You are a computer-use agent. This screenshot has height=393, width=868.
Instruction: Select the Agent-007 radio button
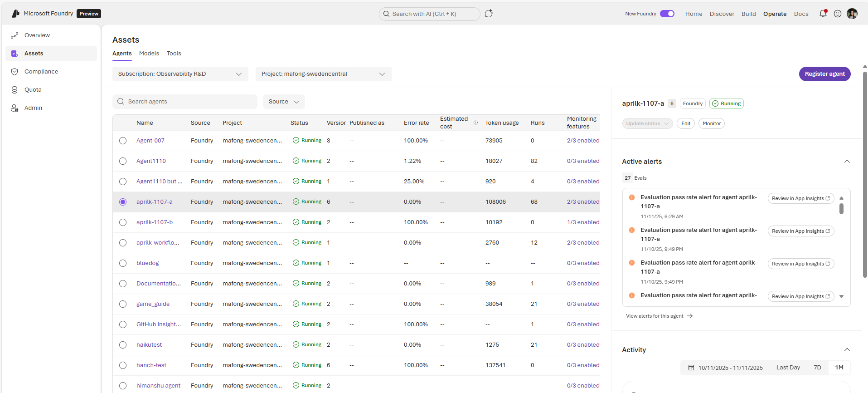123,141
